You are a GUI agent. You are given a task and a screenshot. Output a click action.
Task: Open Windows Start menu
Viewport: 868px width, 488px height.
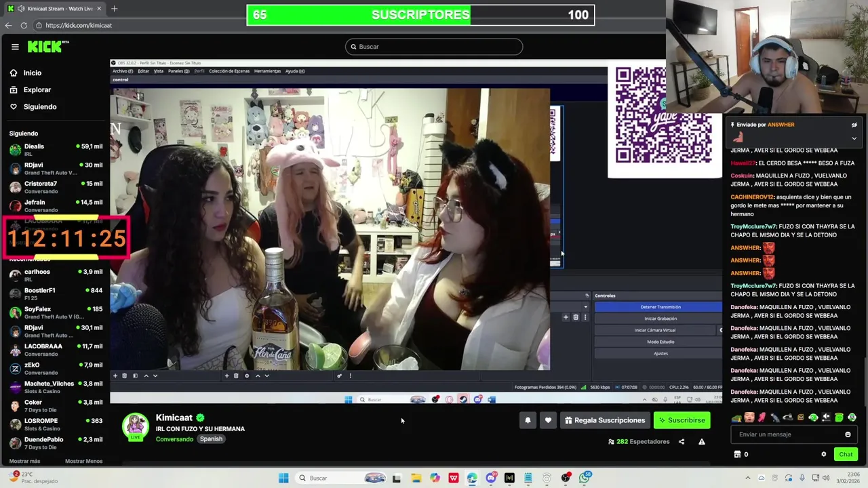[x=283, y=478]
